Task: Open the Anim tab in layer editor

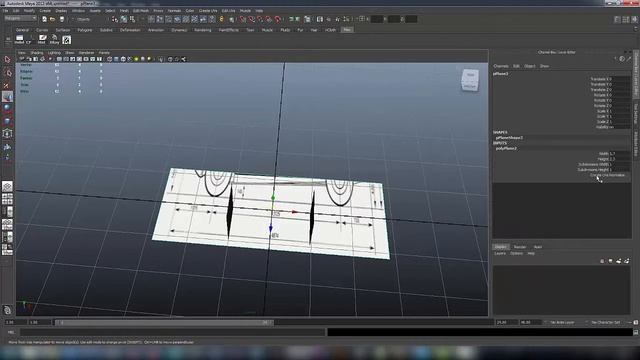Action: coord(538,247)
